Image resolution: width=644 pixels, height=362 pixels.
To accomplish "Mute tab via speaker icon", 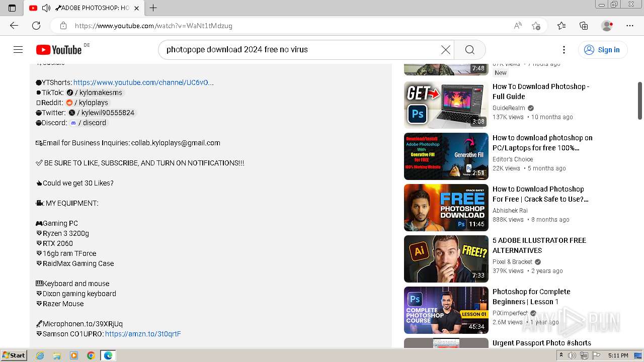I will [x=46, y=8].
